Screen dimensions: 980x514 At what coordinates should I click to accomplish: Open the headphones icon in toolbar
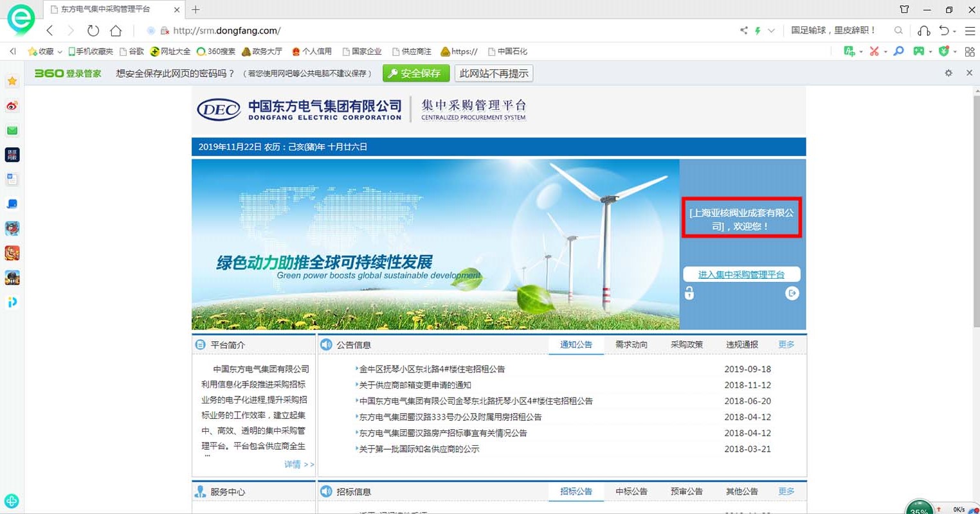point(924,30)
